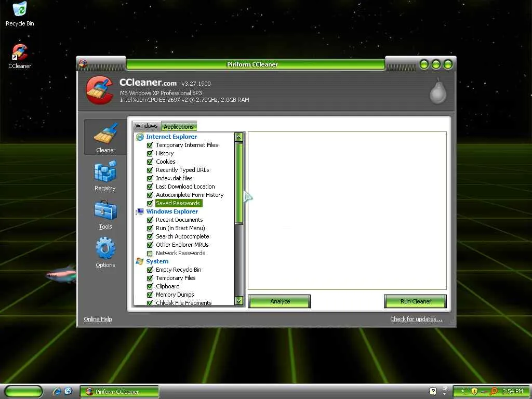Open the Registry section
This screenshot has height=399, width=532.
tap(105, 176)
